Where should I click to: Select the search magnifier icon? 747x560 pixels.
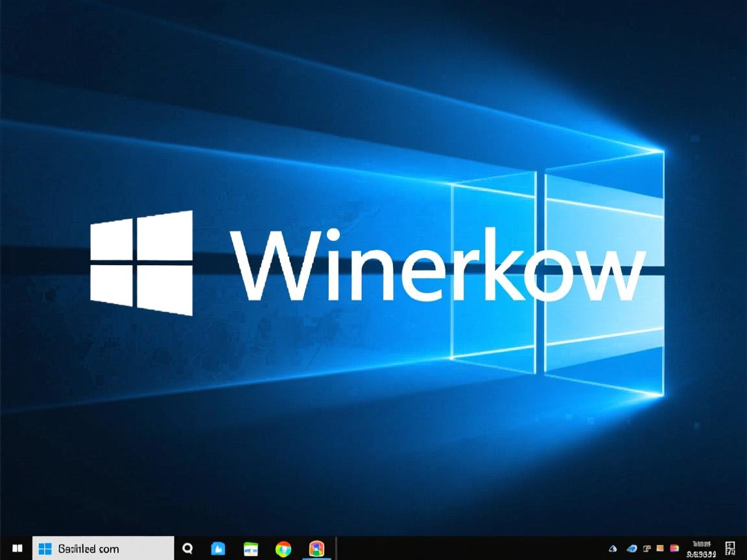[x=187, y=548]
